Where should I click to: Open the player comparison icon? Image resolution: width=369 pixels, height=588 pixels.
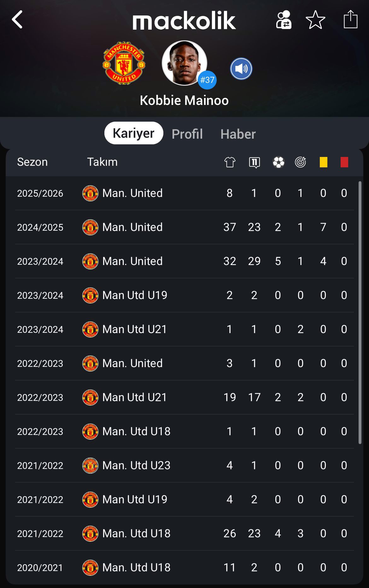[284, 20]
